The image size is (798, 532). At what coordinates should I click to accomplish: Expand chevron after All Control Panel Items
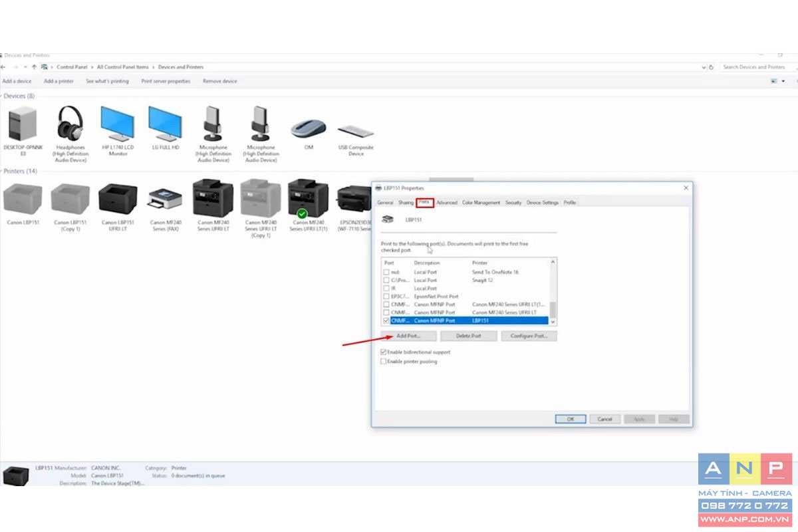click(x=153, y=67)
